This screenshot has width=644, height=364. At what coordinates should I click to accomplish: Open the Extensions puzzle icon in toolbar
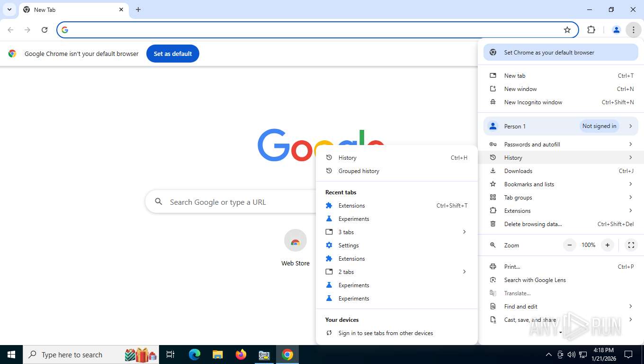point(591,30)
